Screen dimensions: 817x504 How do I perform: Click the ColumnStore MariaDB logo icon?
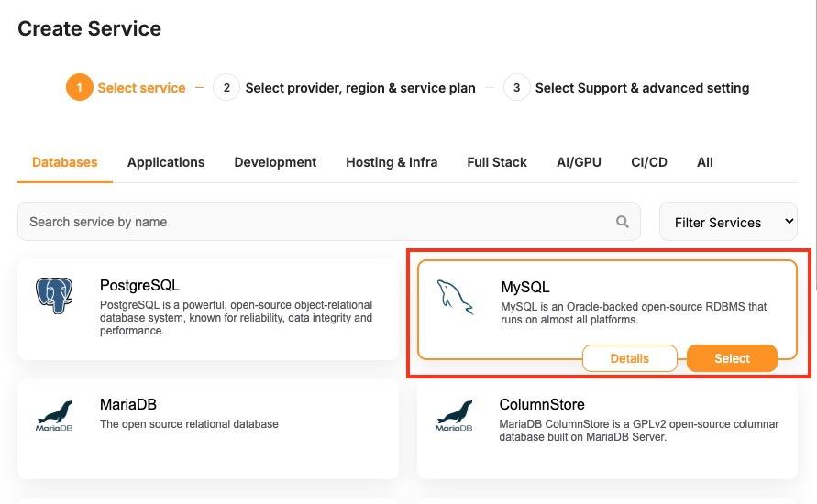pos(454,415)
